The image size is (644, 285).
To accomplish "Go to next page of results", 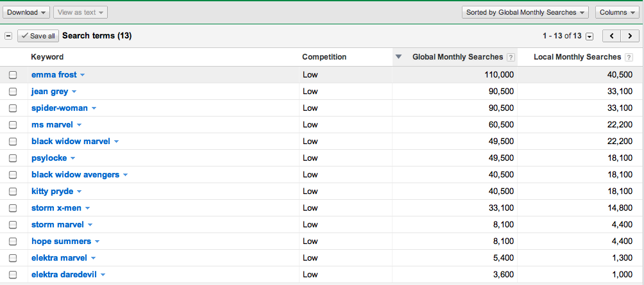I will [630, 36].
